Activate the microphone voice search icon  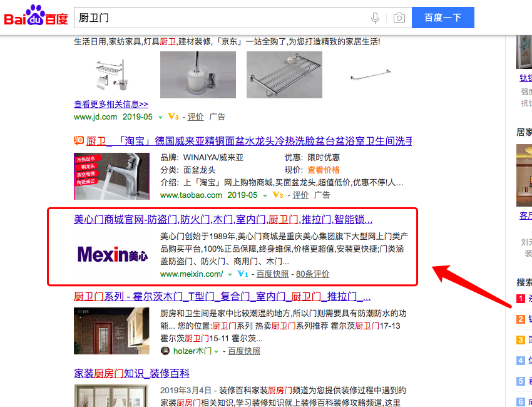(375, 18)
